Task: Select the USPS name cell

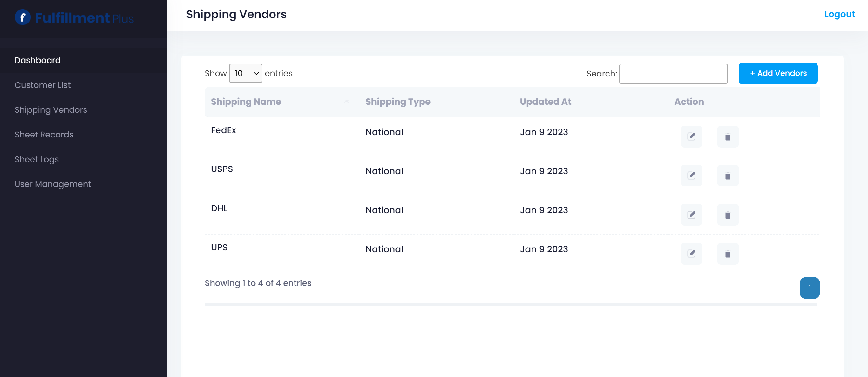Action: click(222, 169)
